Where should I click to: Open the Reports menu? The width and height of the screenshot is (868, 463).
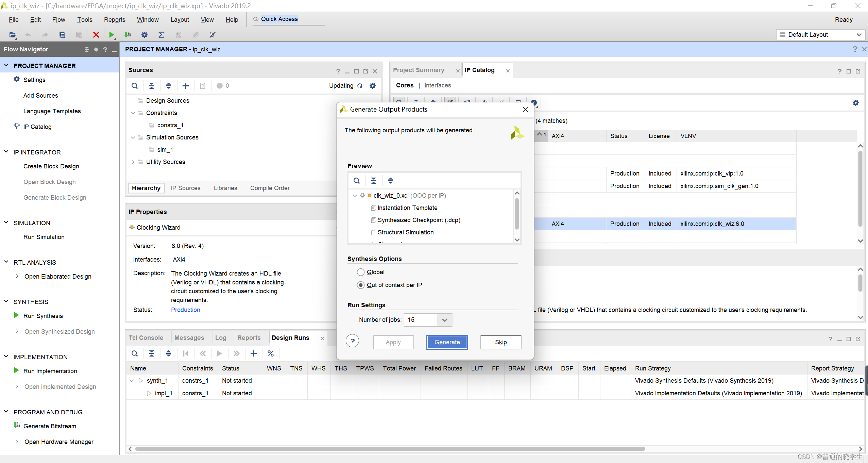(x=115, y=20)
